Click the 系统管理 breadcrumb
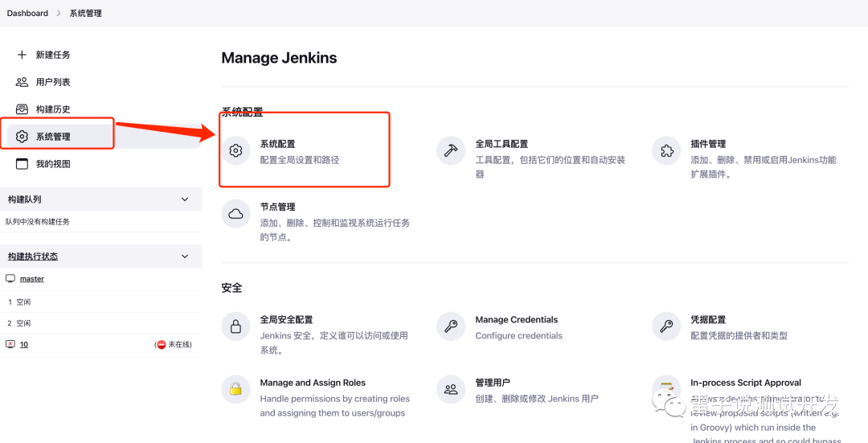Screen dimensions: 868x443 point(86,14)
